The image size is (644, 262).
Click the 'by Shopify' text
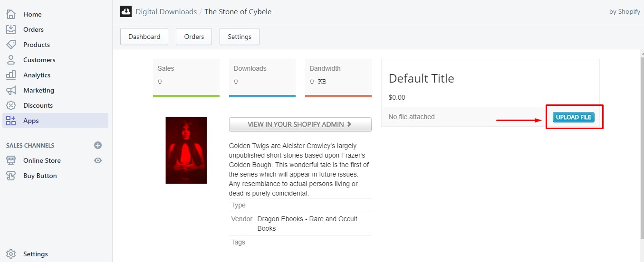click(x=625, y=12)
